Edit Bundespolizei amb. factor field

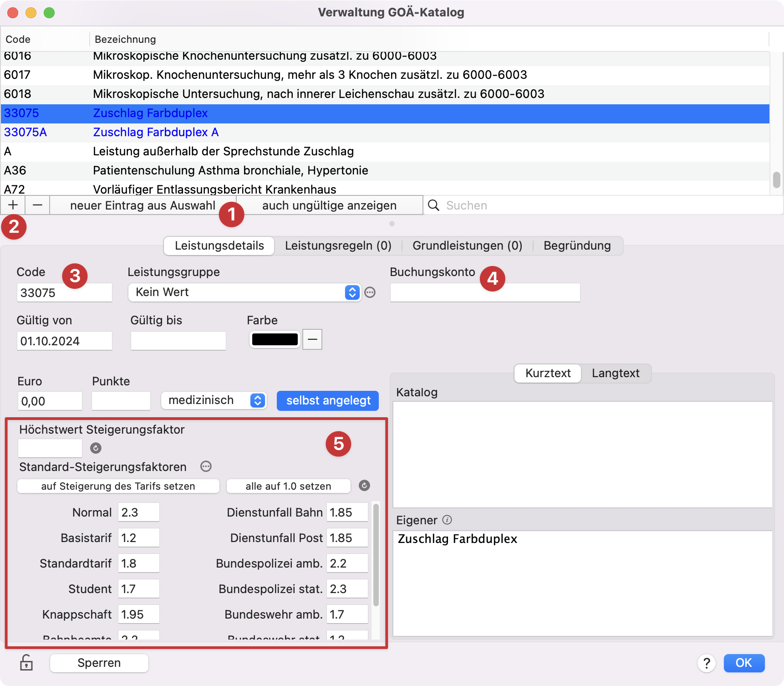click(347, 563)
